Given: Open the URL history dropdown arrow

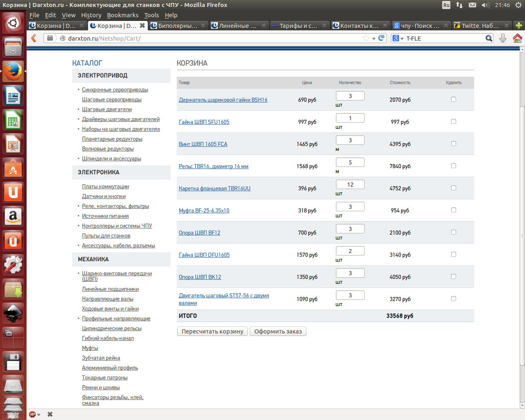Looking at the screenshot, I should tap(374, 39).
